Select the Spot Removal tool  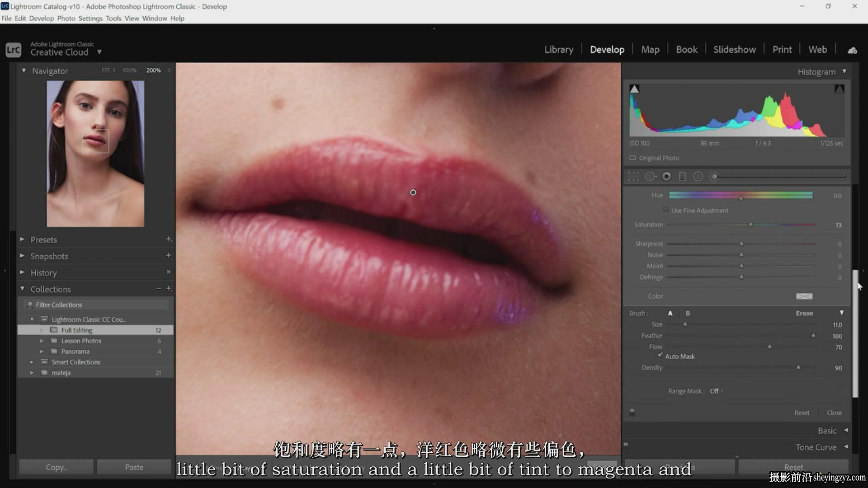pos(650,177)
